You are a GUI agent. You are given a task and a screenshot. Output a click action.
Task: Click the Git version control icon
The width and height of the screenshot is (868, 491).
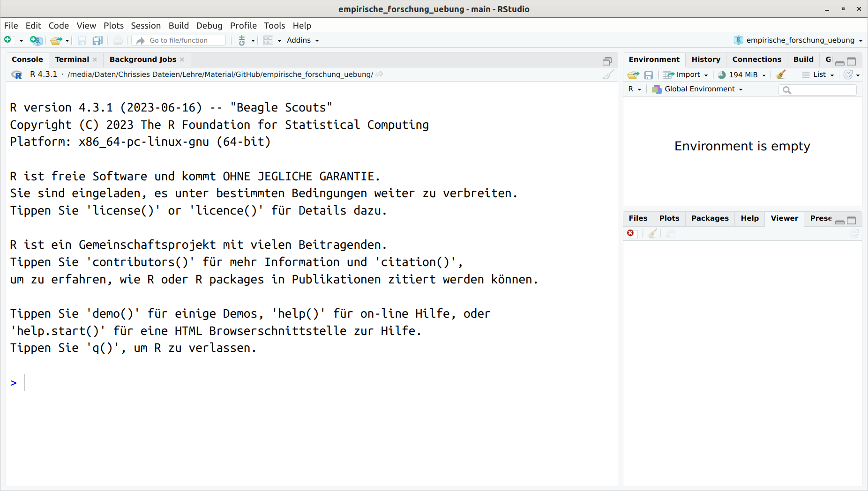point(242,41)
